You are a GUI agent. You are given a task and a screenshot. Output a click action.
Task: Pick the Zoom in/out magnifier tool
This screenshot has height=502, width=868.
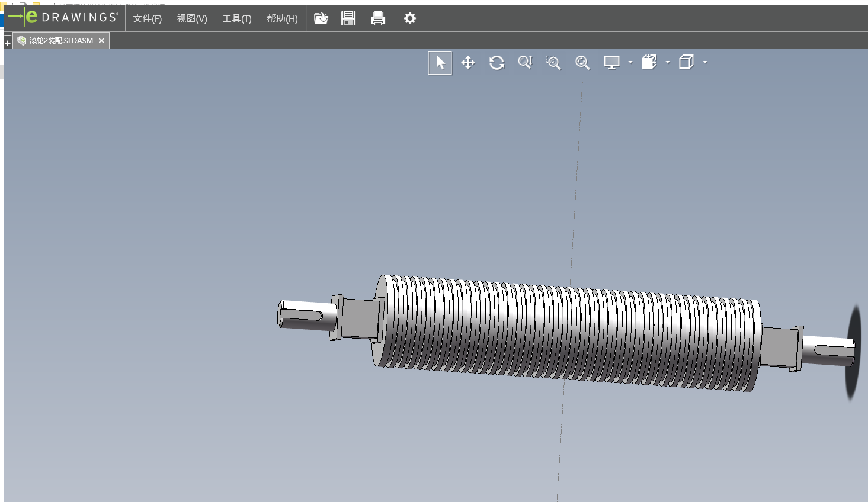tap(525, 63)
